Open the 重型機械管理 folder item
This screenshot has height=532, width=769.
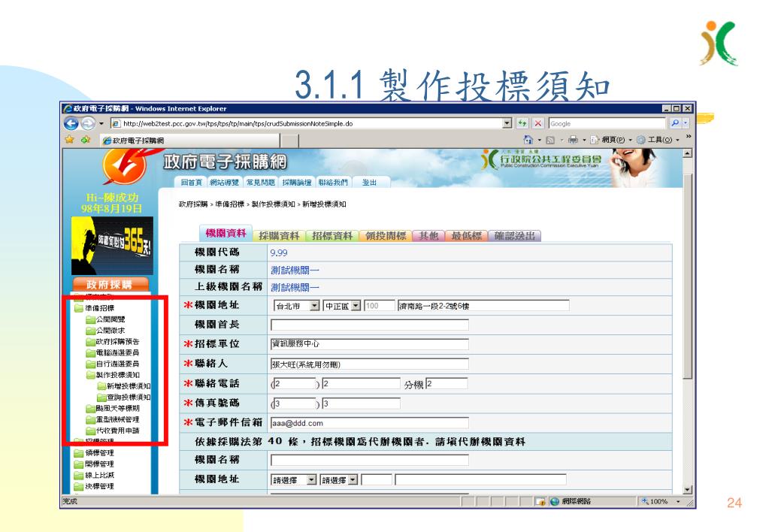click(x=112, y=420)
